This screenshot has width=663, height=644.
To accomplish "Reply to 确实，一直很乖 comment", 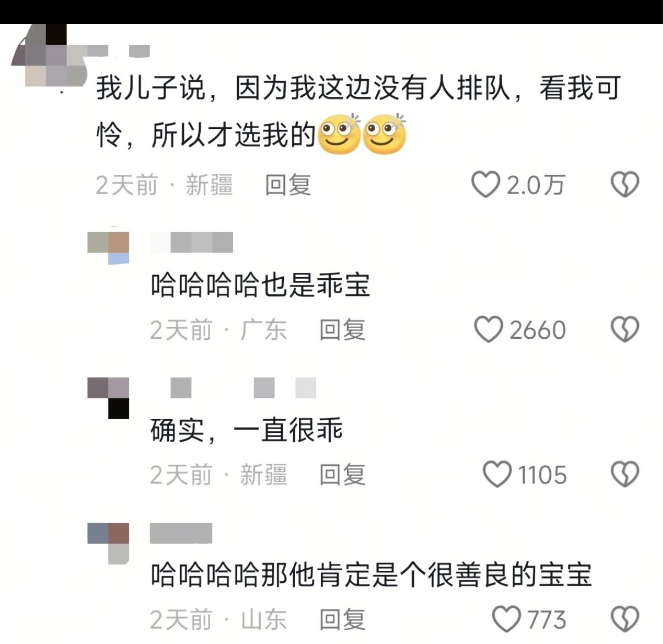I will coord(342,475).
